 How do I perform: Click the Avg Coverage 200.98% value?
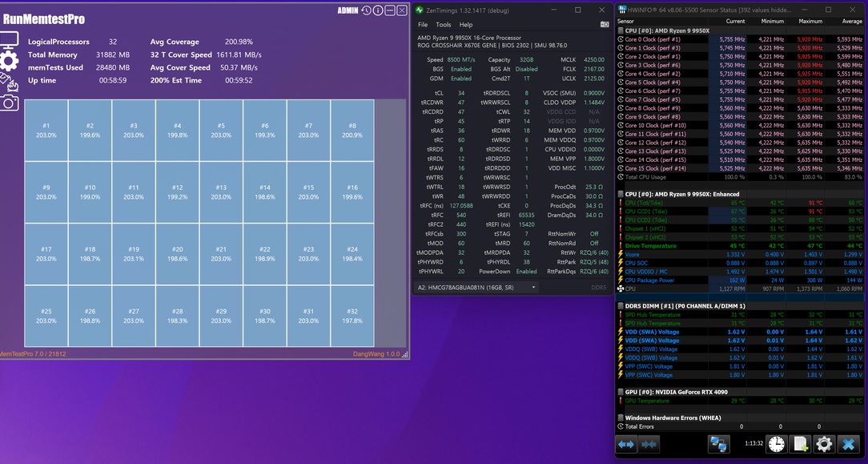[x=239, y=42]
